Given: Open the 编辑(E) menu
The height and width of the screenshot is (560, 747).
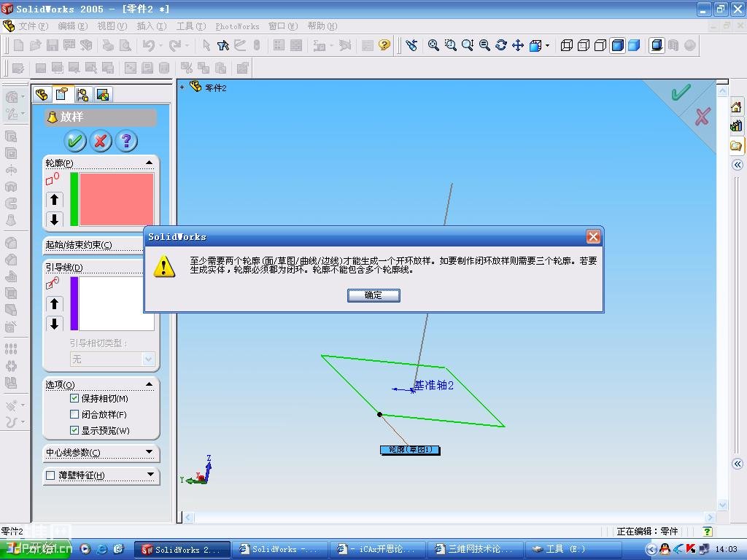Looking at the screenshot, I should click(72, 26).
